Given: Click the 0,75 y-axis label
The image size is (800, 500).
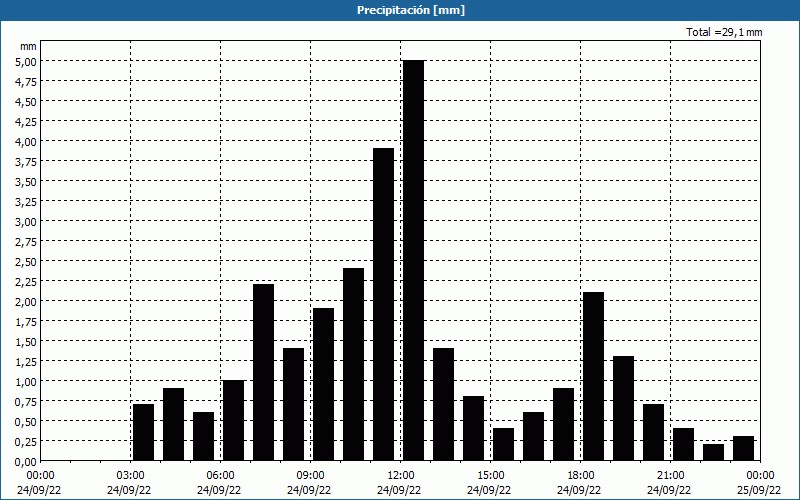Looking at the screenshot, I should point(26,402).
